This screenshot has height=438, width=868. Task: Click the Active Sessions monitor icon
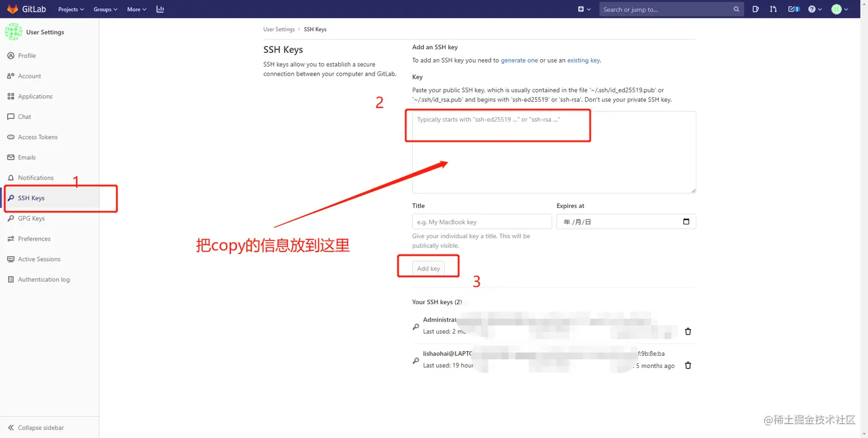click(10, 259)
